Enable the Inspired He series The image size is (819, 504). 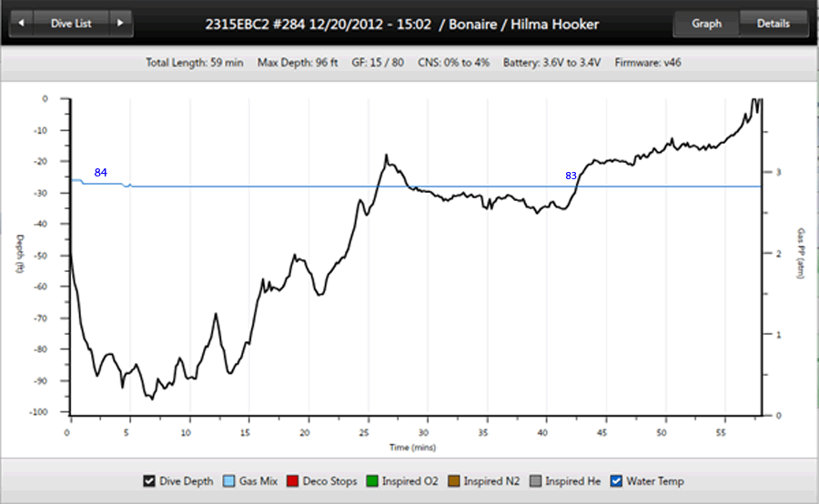pyautogui.click(x=536, y=481)
